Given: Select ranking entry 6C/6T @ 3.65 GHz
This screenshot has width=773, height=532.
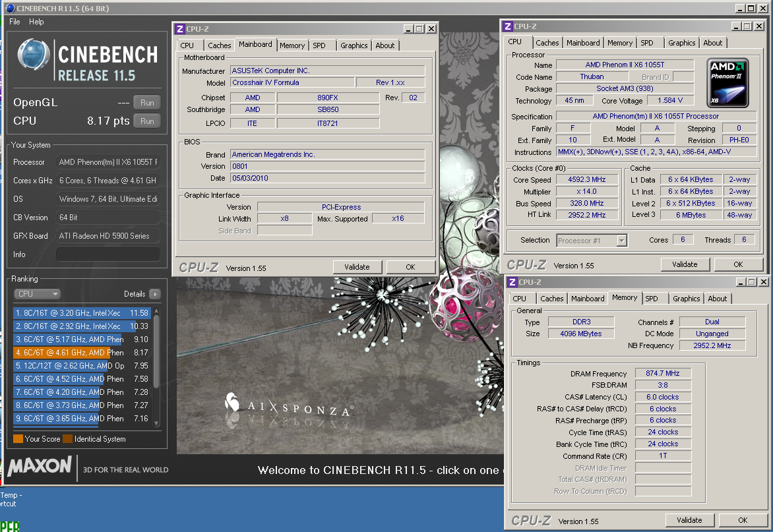Looking at the screenshot, I should (x=82, y=418).
